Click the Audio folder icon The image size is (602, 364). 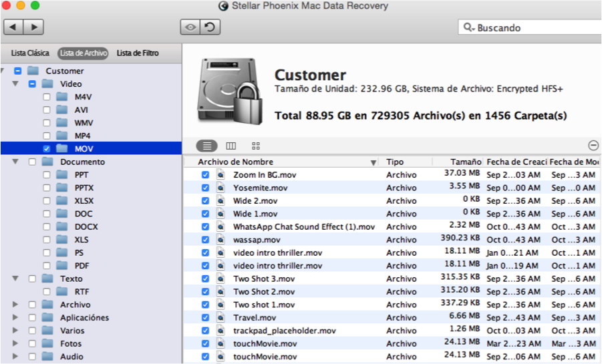point(47,357)
